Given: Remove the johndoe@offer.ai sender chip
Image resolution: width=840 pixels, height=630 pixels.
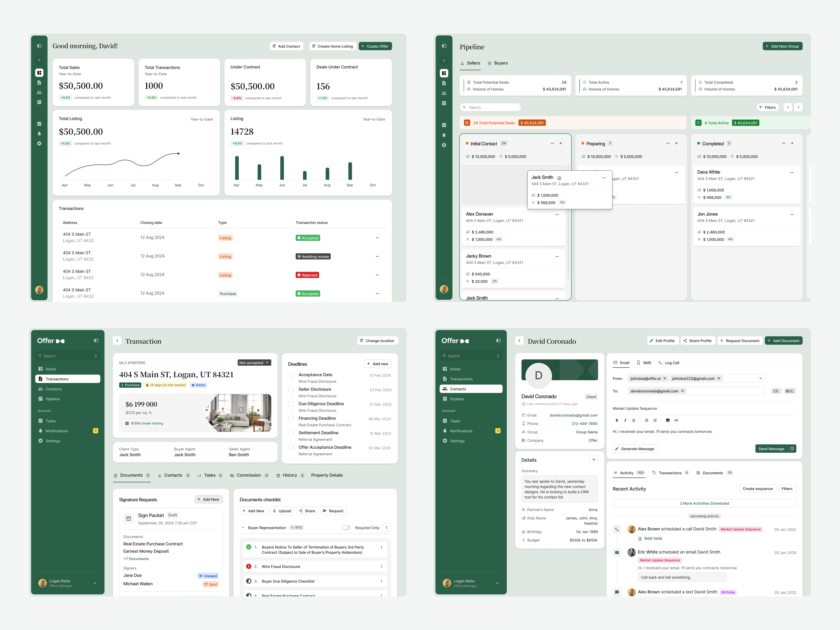Looking at the screenshot, I should coord(665,378).
